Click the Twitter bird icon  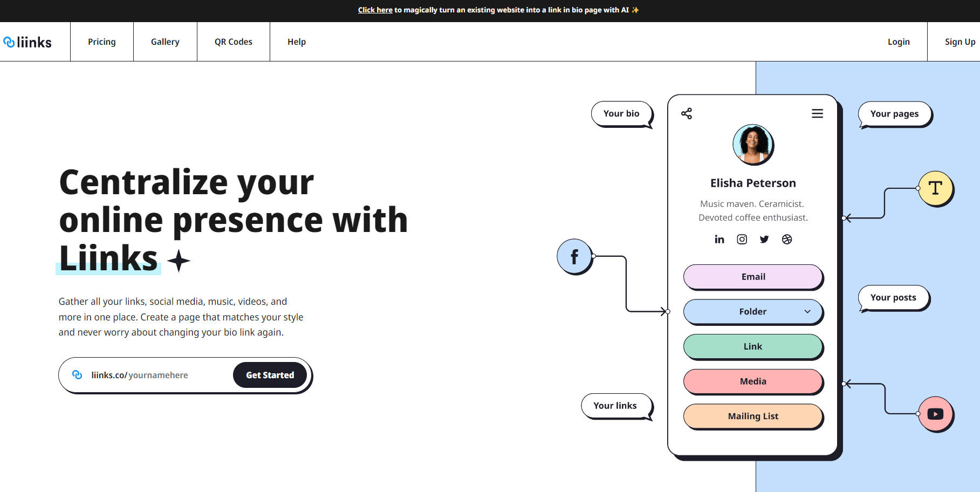[x=764, y=239]
